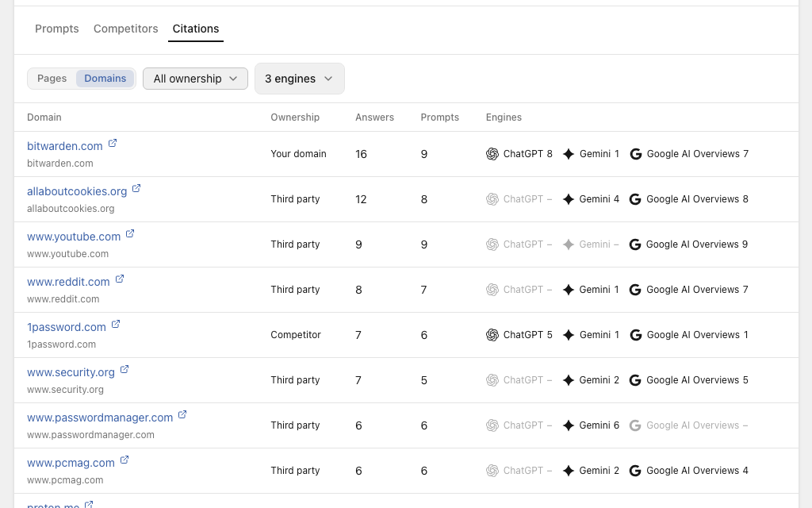The image size is (812, 508).
Task: Open external link icon next to bitwarden.com
Action: (x=113, y=144)
